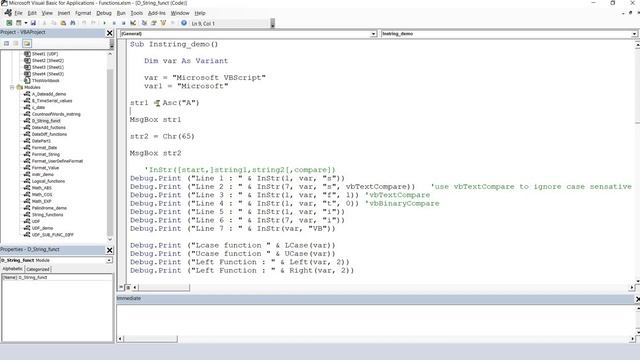
Task: Open the properties object dropdown D_String_funct Module
Action: pos(109,260)
